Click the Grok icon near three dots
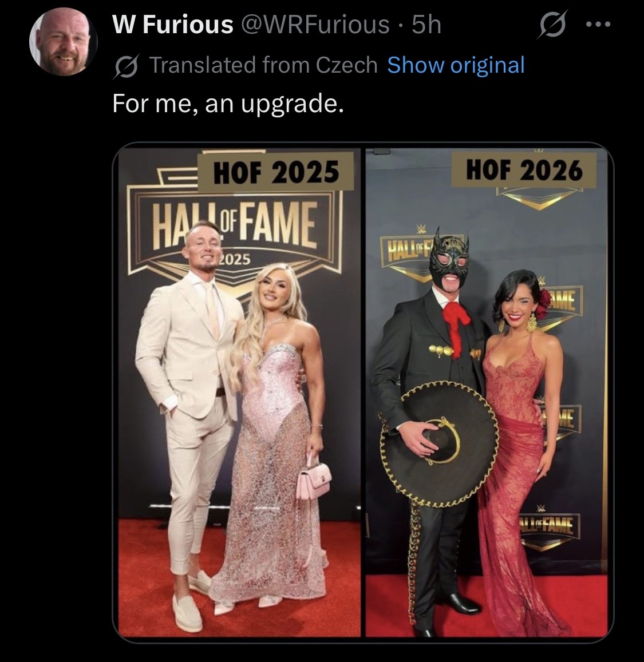644x662 pixels. click(552, 25)
